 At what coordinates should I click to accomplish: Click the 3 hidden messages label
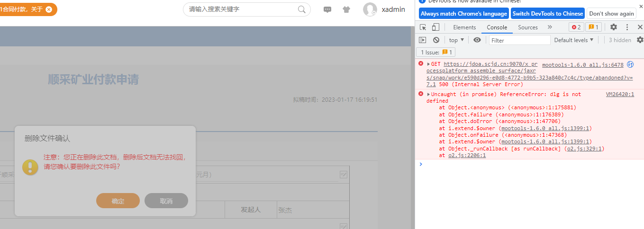pyautogui.click(x=620, y=40)
